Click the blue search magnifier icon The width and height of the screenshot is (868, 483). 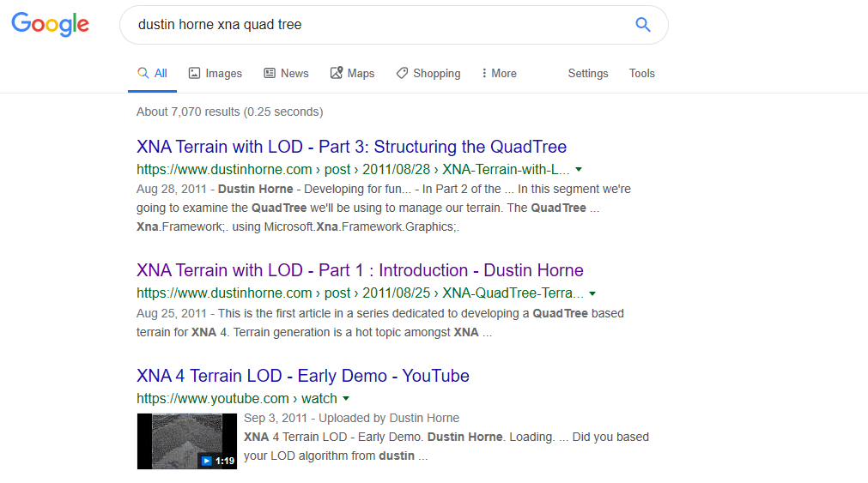[x=643, y=24]
